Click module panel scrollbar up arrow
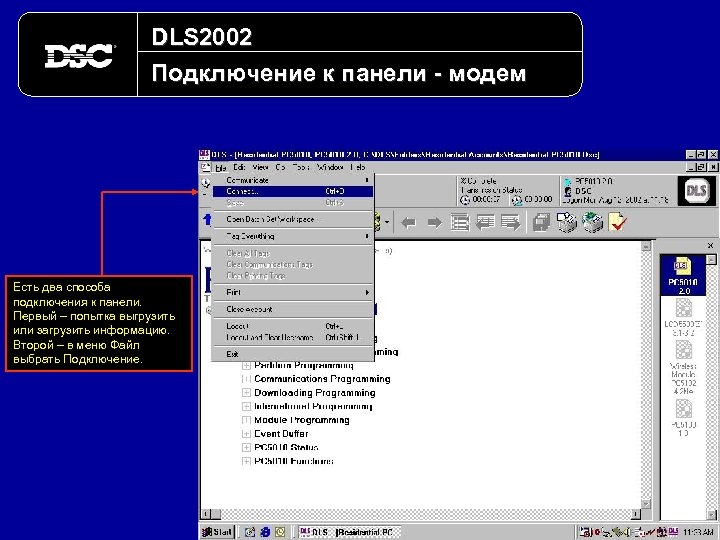The image size is (720, 540). click(x=710, y=260)
